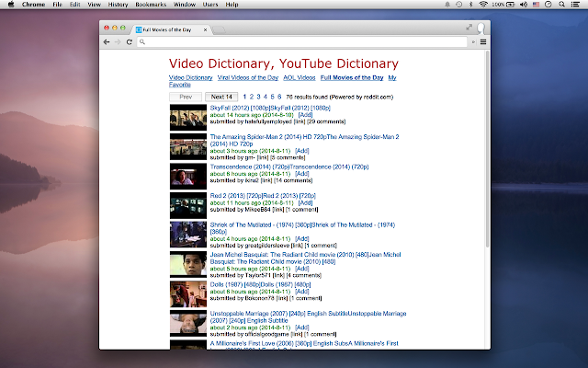Go to results page 5
Screen dimensions: 588x368
[272, 97]
